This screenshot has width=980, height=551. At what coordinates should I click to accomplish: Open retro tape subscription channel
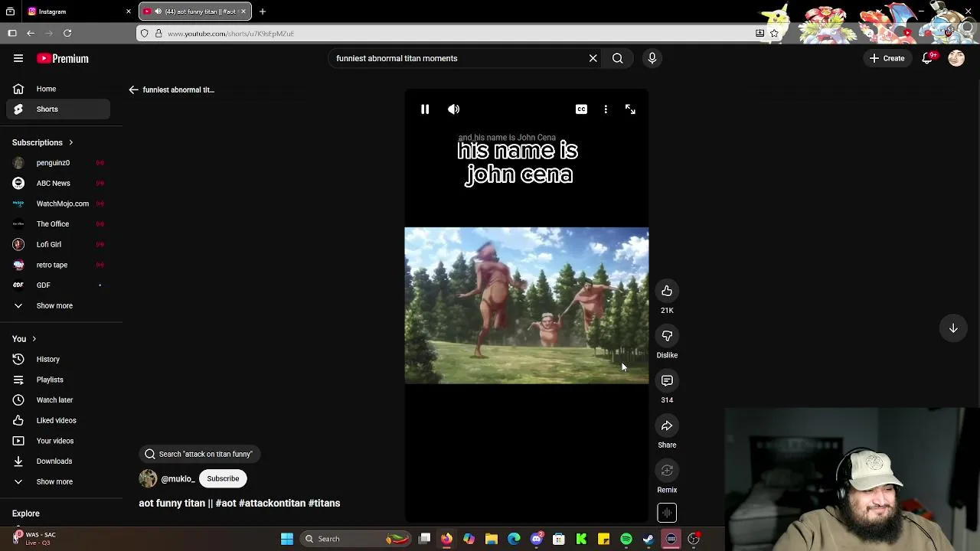(58, 265)
